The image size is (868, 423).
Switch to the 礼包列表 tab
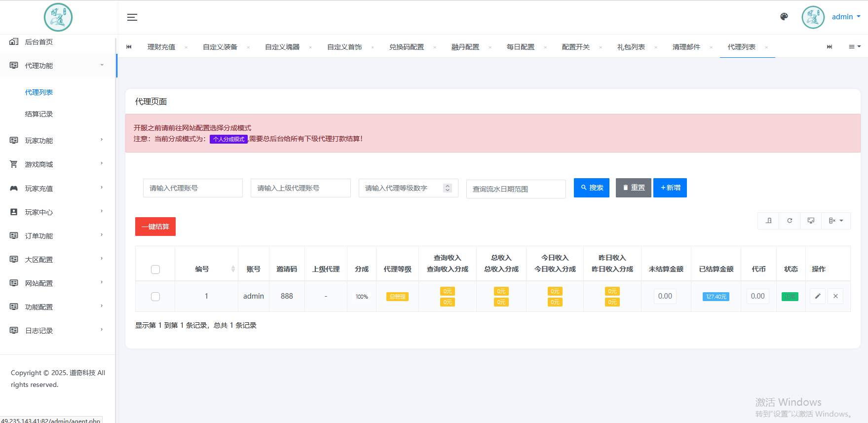(631, 47)
